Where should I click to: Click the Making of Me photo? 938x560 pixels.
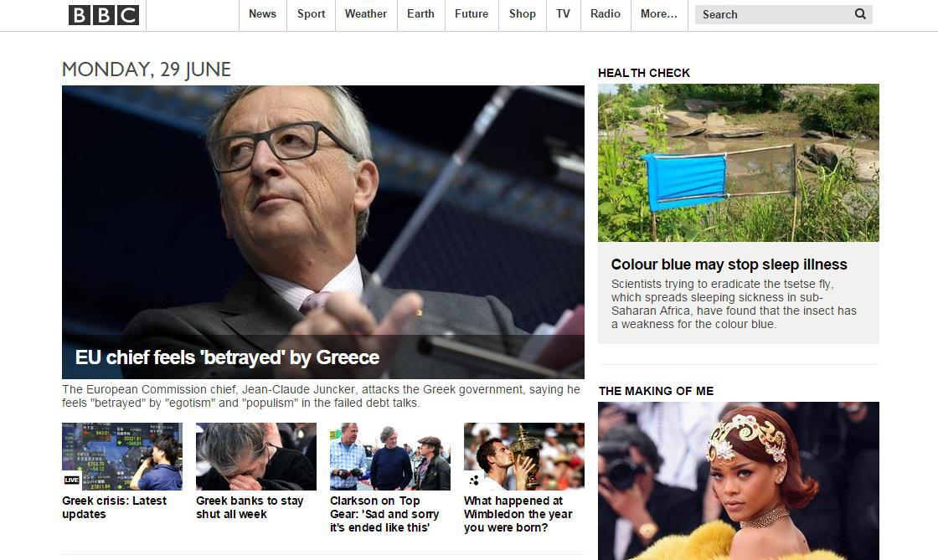(739, 481)
